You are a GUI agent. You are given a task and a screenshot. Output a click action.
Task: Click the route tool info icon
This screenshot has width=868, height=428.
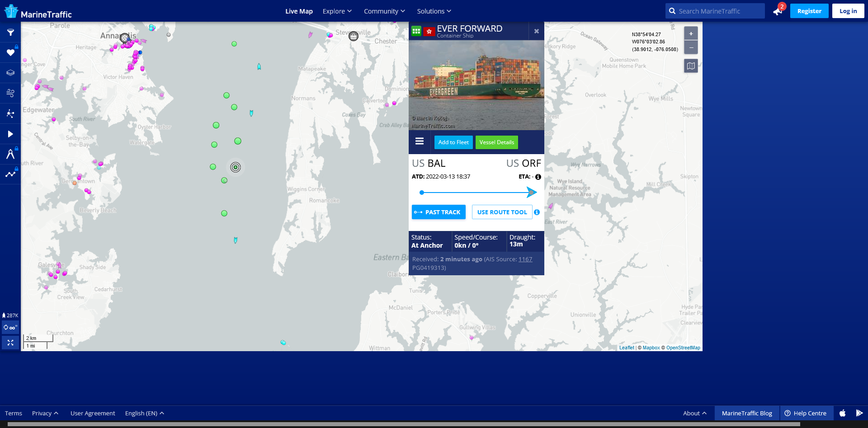[x=537, y=212]
